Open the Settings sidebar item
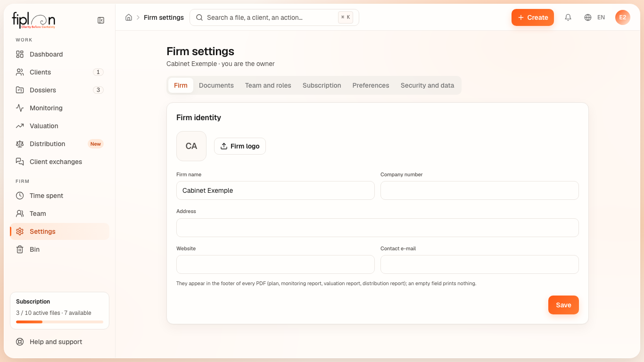 pyautogui.click(x=60, y=231)
